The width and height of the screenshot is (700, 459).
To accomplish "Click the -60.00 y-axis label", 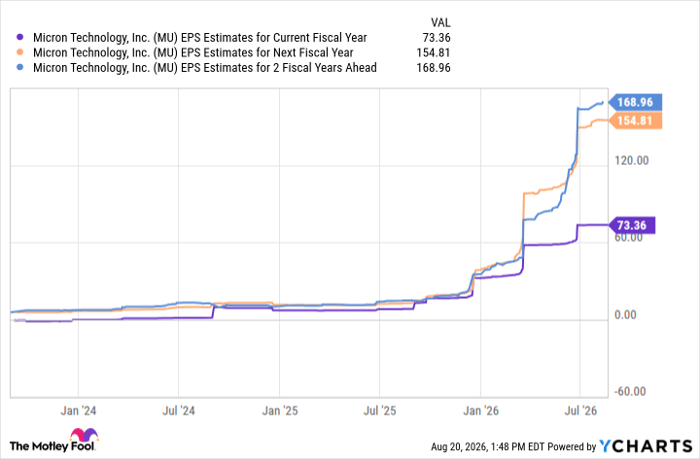I will 630,392.
